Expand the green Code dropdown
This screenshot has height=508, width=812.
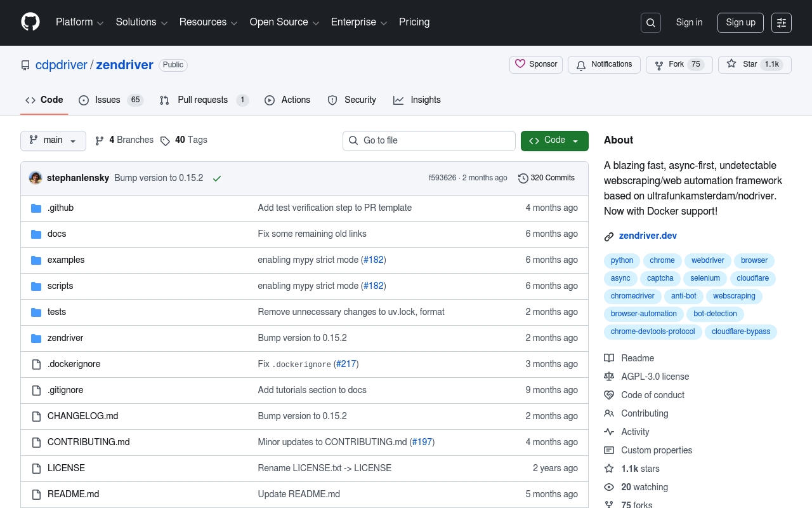tap(554, 140)
